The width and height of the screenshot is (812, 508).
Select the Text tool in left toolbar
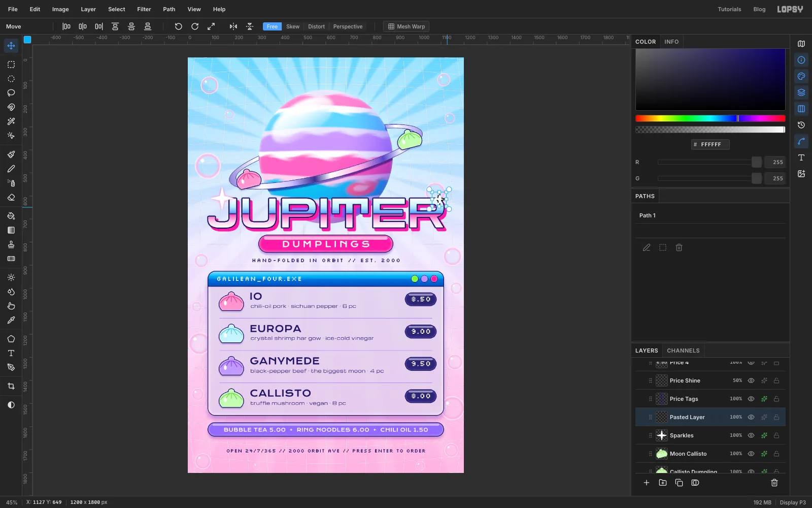[11, 353]
